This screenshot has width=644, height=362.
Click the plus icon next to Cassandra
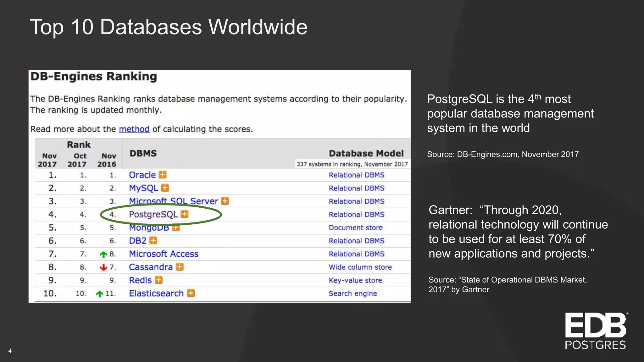[x=180, y=267]
